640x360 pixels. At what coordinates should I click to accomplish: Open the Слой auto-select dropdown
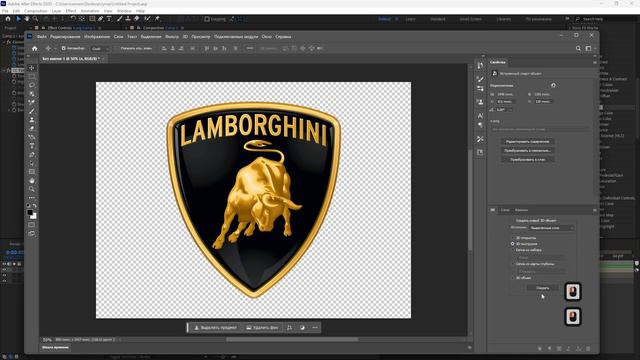pyautogui.click(x=100, y=48)
